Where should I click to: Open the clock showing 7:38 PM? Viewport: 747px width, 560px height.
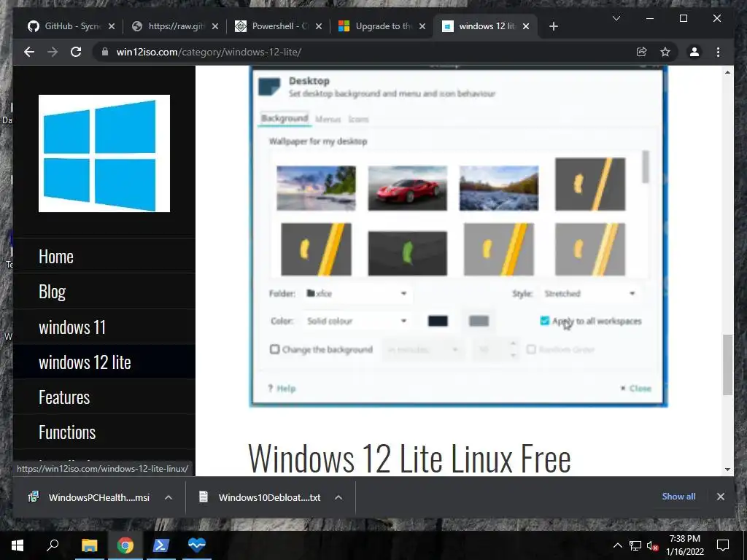pos(684,545)
